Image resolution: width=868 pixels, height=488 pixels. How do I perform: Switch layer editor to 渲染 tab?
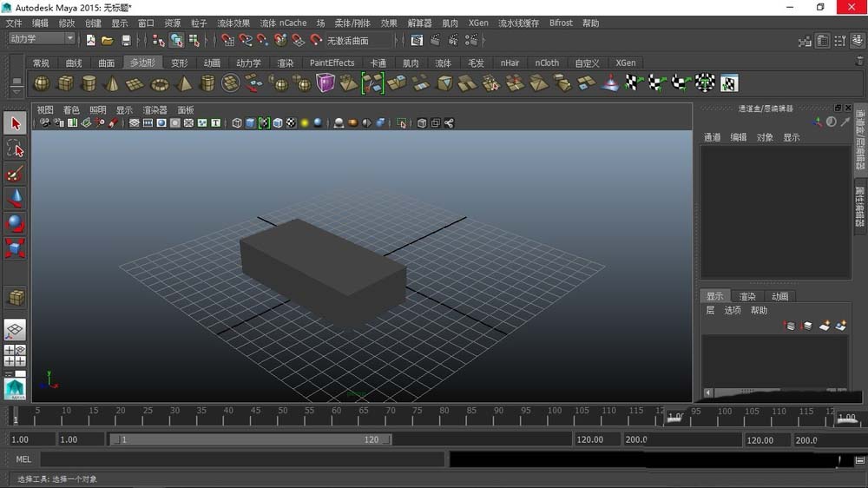[747, 296]
